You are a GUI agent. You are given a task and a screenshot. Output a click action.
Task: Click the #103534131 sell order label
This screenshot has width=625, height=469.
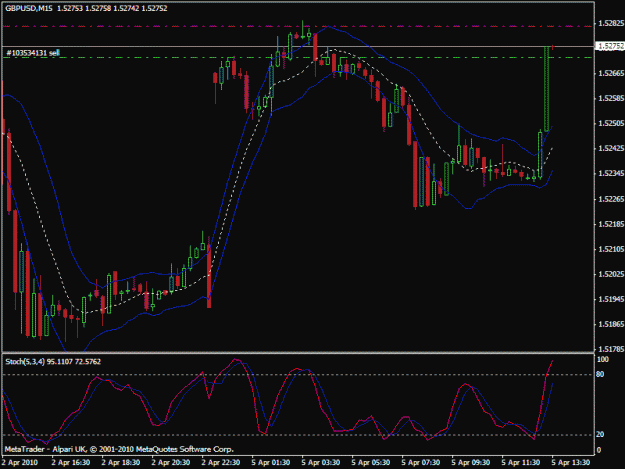pyautogui.click(x=33, y=53)
